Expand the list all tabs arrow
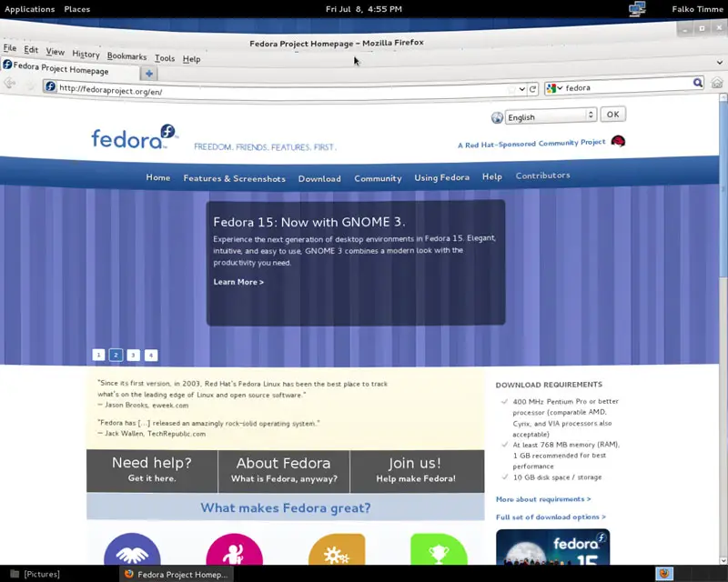The width and height of the screenshot is (728, 582). [x=719, y=62]
